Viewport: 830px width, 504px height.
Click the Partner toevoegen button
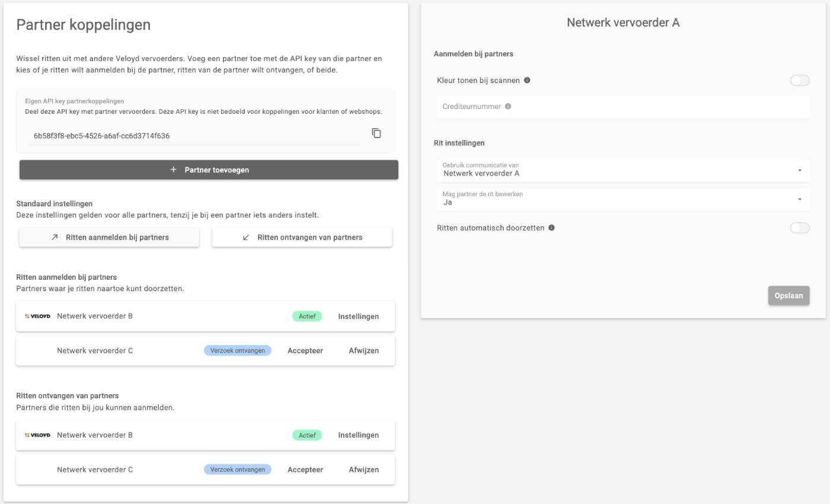tap(209, 170)
